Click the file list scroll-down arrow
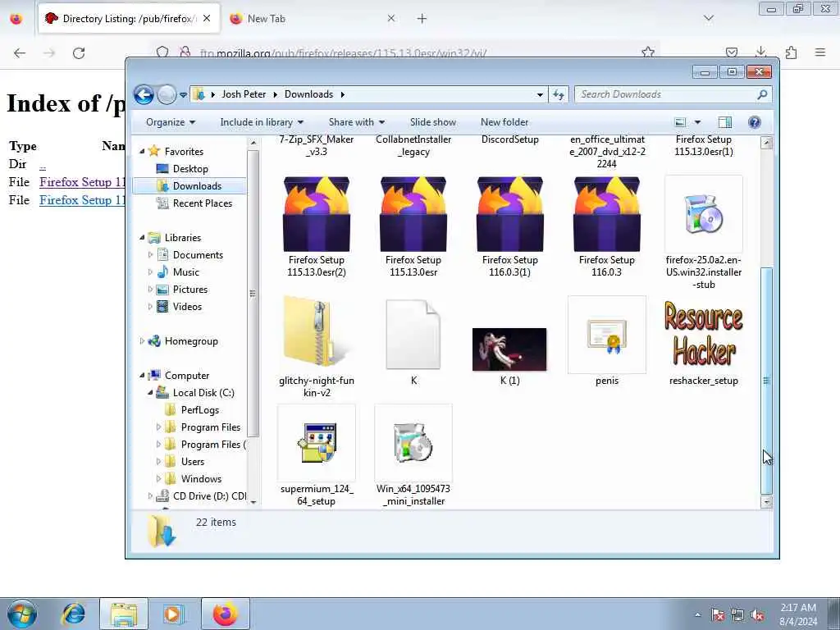This screenshot has width=840, height=630. [767, 502]
